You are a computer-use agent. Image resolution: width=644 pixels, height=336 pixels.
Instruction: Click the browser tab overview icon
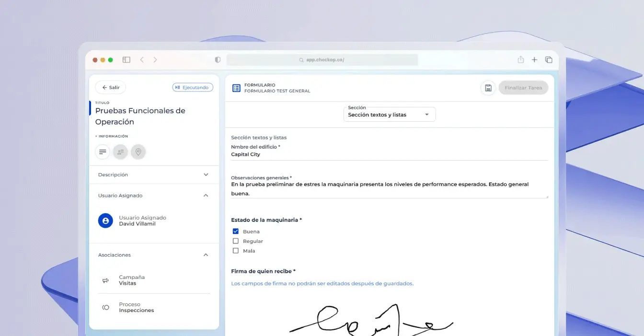coord(549,60)
